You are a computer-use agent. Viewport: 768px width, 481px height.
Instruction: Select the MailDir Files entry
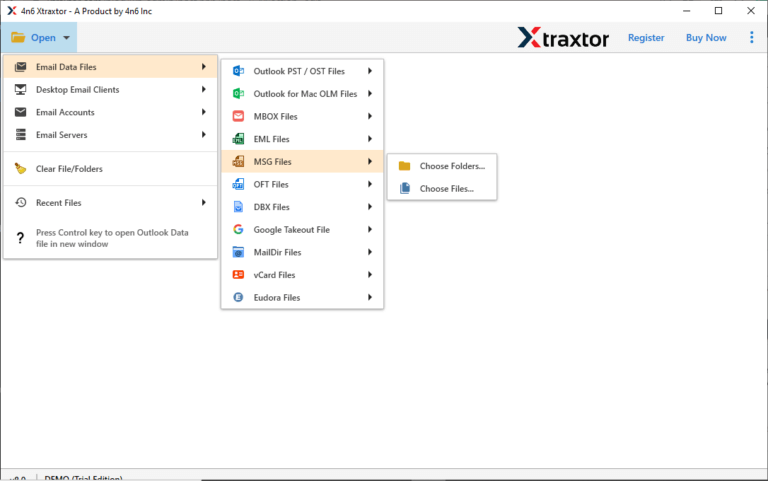[x=277, y=253]
